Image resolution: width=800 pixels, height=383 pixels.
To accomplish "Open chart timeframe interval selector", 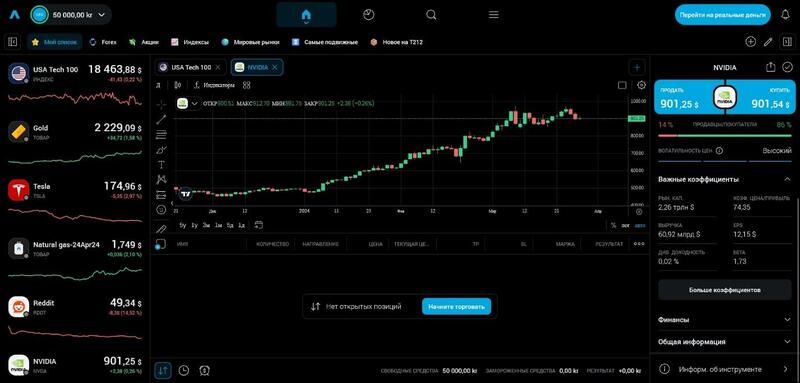I will (x=158, y=85).
